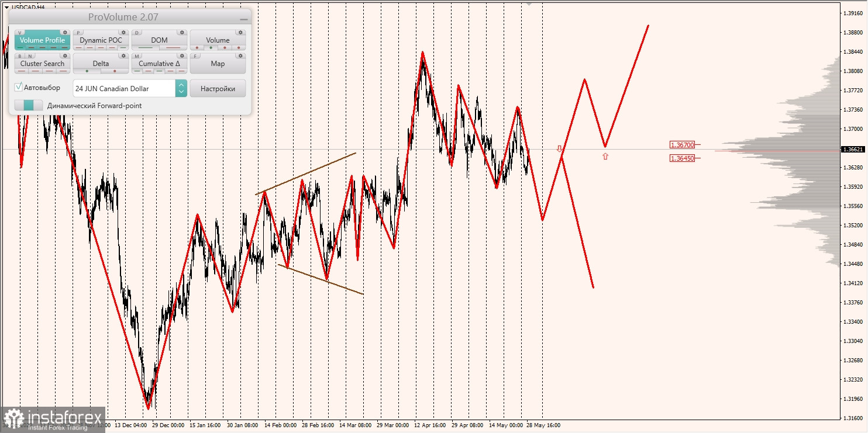The image size is (868, 433).
Task: Click the 12 Apr 16:00 time label
Action: point(430,425)
